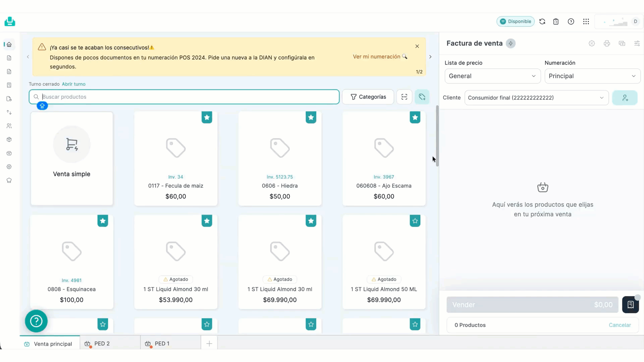This screenshot has height=362, width=644.
Task: Open the shopping basket sidebar icon
Action: click(x=9, y=153)
